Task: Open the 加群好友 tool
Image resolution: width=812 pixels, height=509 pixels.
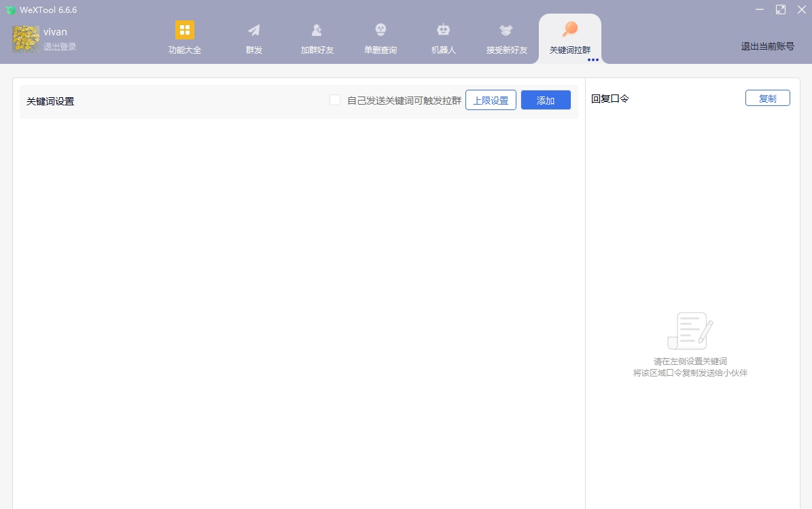Action: (317, 37)
